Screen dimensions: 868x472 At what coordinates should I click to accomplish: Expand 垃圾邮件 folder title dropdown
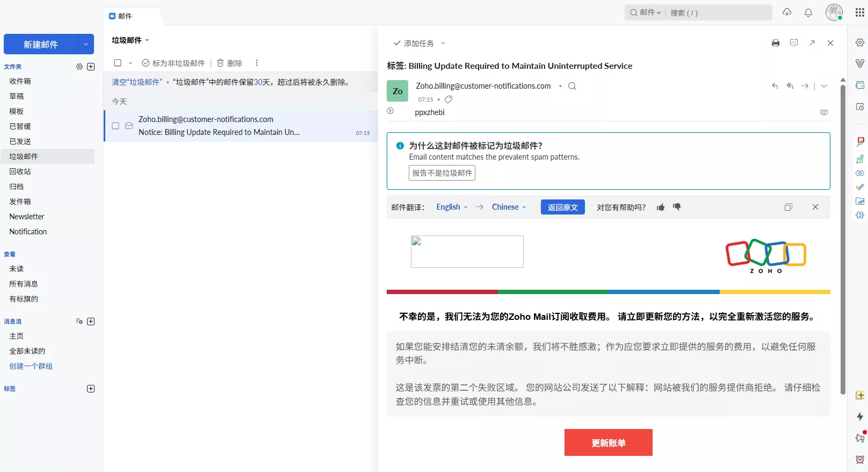147,40
